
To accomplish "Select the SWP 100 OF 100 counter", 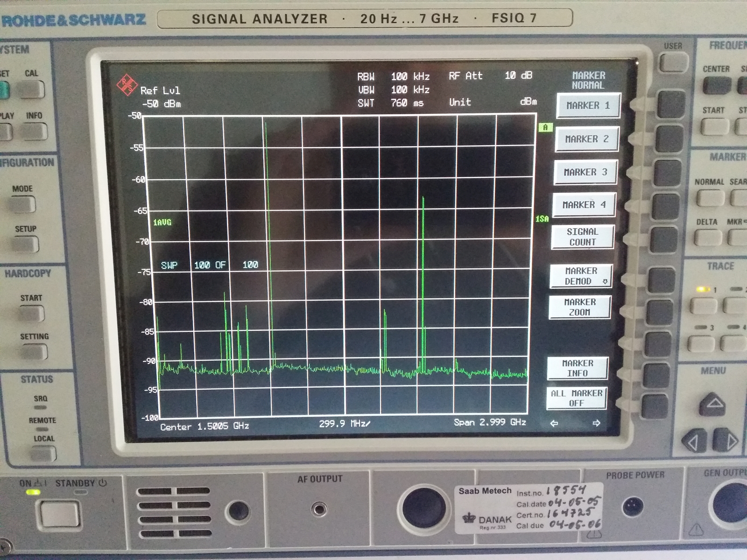I will click(210, 265).
